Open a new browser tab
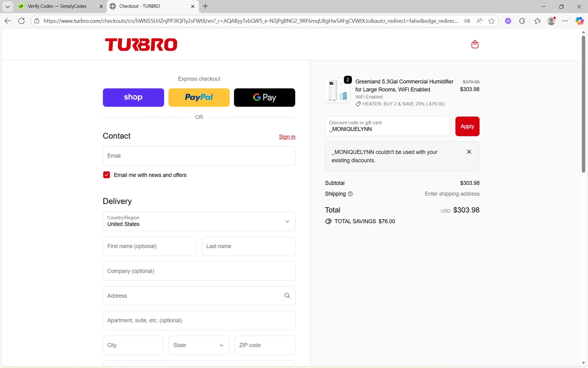This screenshot has width=588, height=368. (x=205, y=6)
